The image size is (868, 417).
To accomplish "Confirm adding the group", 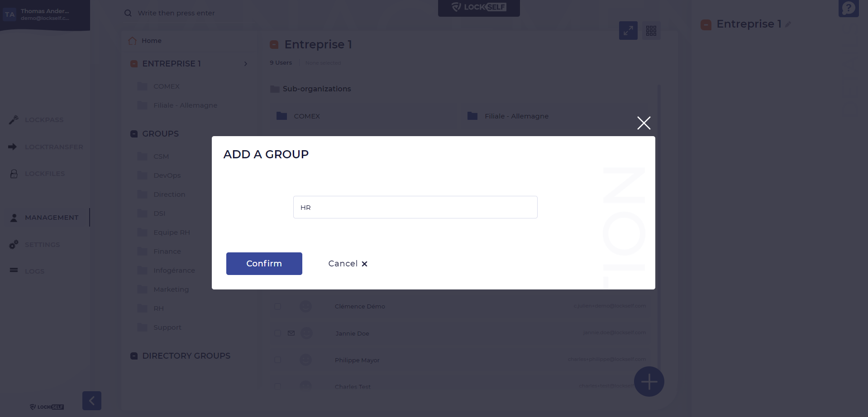I will 264,264.
